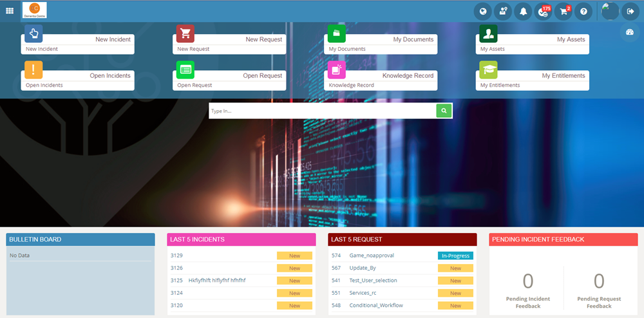Open the notifications bell
The image size is (644, 318).
pyautogui.click(x=523, y=12)
